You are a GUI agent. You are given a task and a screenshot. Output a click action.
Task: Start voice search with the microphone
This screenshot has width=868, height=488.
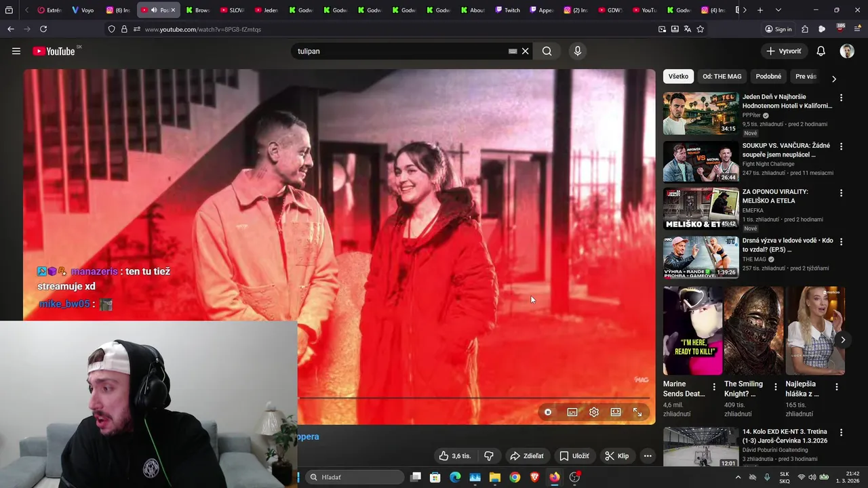577,51
